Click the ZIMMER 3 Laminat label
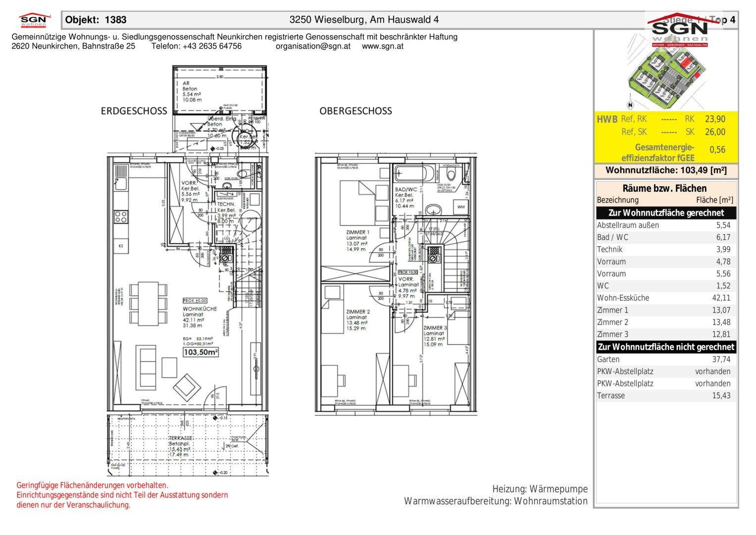Viewport: 756px width, 535px height. [x=436, y=336]
